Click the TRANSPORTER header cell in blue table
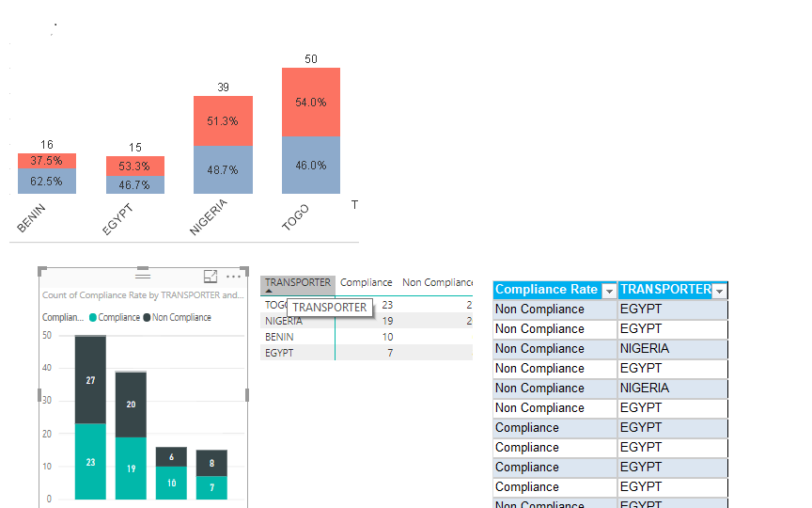Viewport: 812px width, 508px height. [x=672, y=290]
